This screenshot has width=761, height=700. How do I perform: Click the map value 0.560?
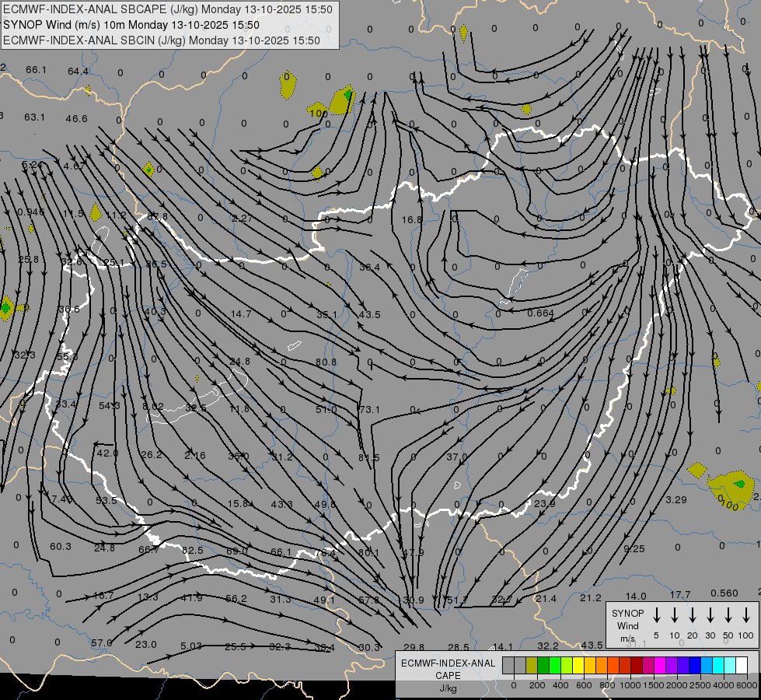click(724, 593)
